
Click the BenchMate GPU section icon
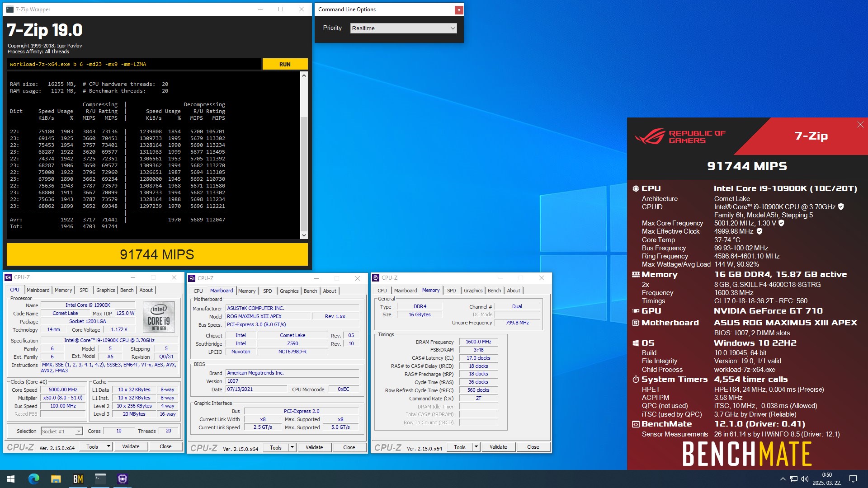click(636, 311)
